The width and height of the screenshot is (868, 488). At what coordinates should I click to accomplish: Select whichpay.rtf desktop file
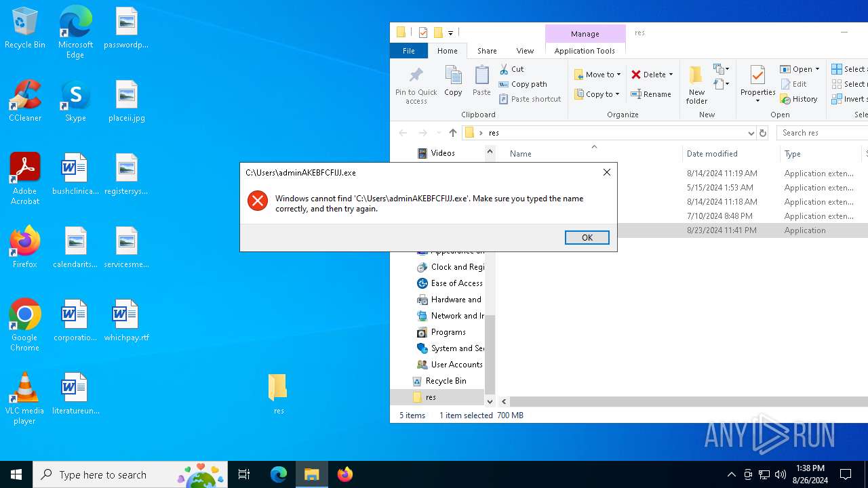[126, 321]
